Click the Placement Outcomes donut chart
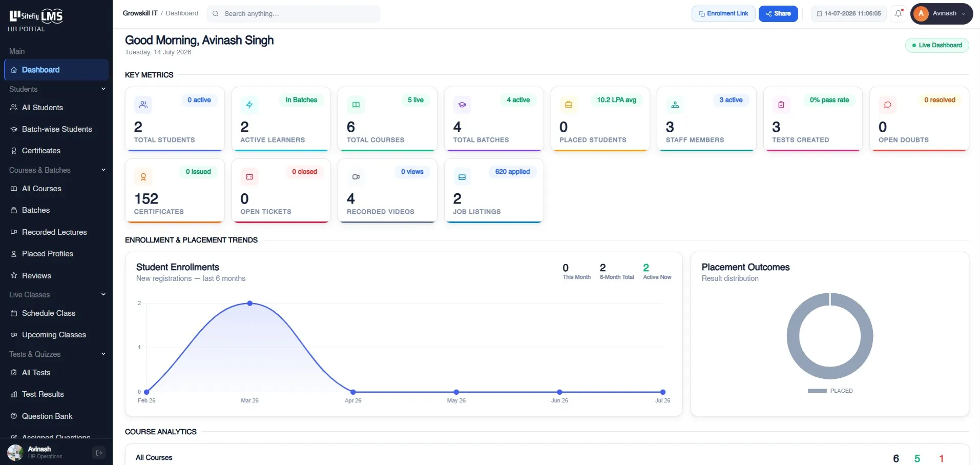The image size is (980, 465). tap(830, 336)
